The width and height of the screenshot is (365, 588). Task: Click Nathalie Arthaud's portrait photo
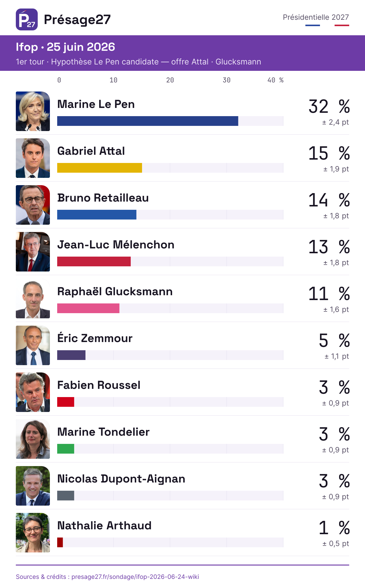click(x=33, y=533)
